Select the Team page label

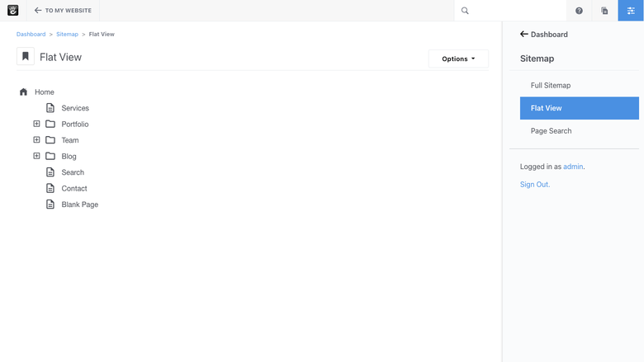click(x=70, y=140)
